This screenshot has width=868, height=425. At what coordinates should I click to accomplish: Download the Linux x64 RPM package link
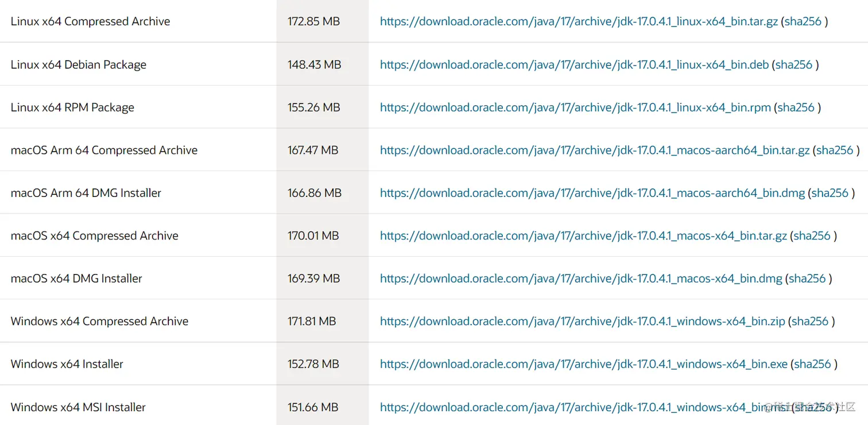pos(575,107)
